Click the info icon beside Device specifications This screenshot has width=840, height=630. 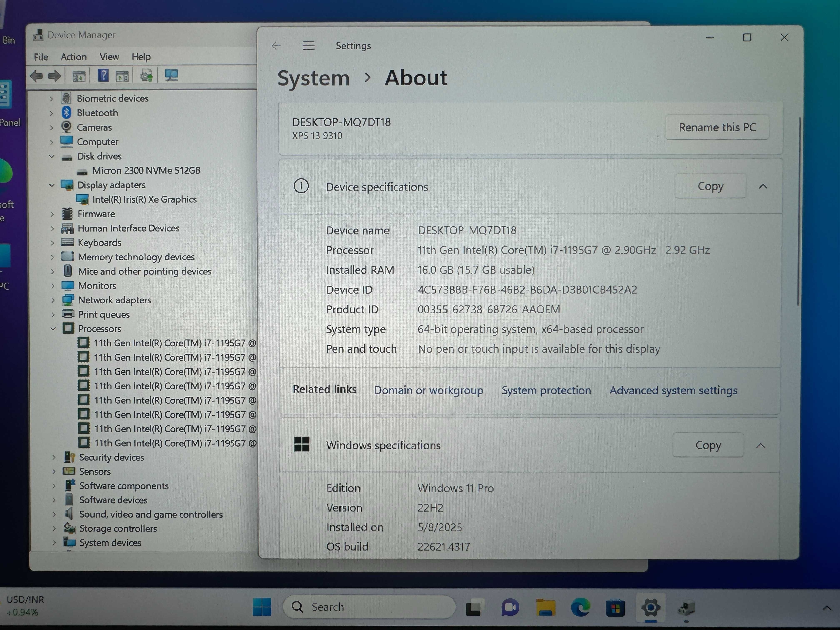tap(301, 186)
